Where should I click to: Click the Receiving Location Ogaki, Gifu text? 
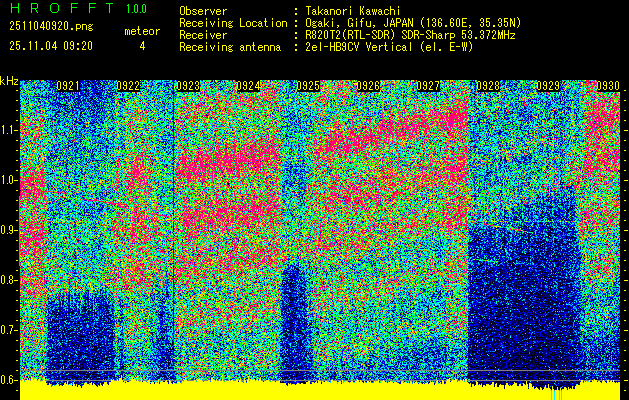tap(413, 23)
